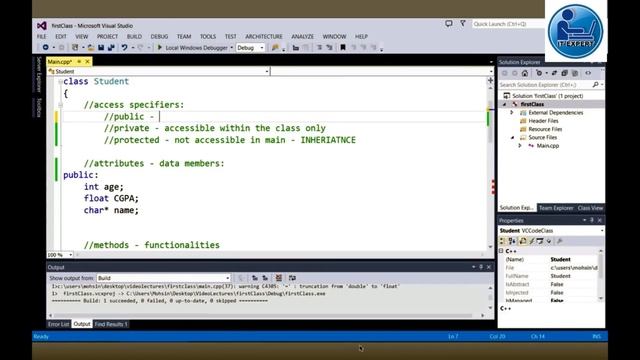The image size is (640, 360).
Task: Switch to the Find Results 1 tab
Action: coord(111,324)
